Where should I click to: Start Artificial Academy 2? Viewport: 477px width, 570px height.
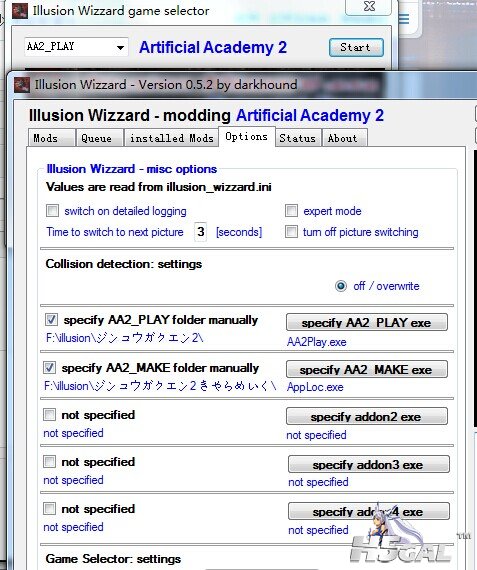(x=356, y=47)
